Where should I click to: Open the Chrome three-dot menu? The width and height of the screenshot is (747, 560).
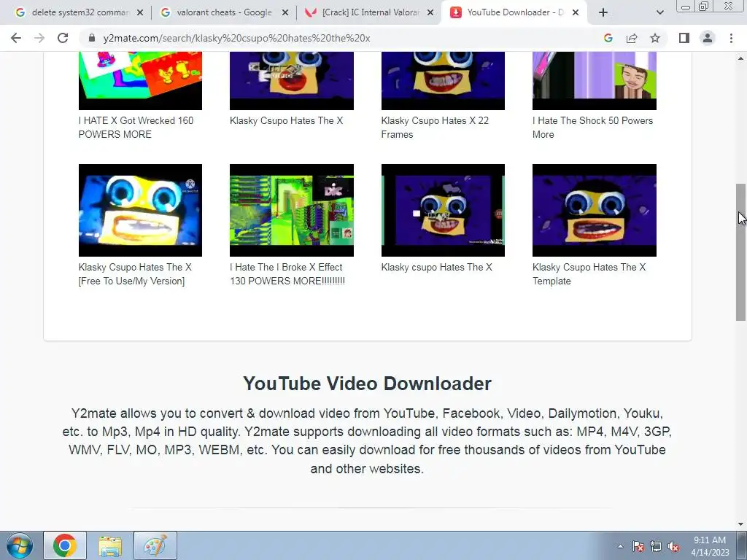coord(731,38)
